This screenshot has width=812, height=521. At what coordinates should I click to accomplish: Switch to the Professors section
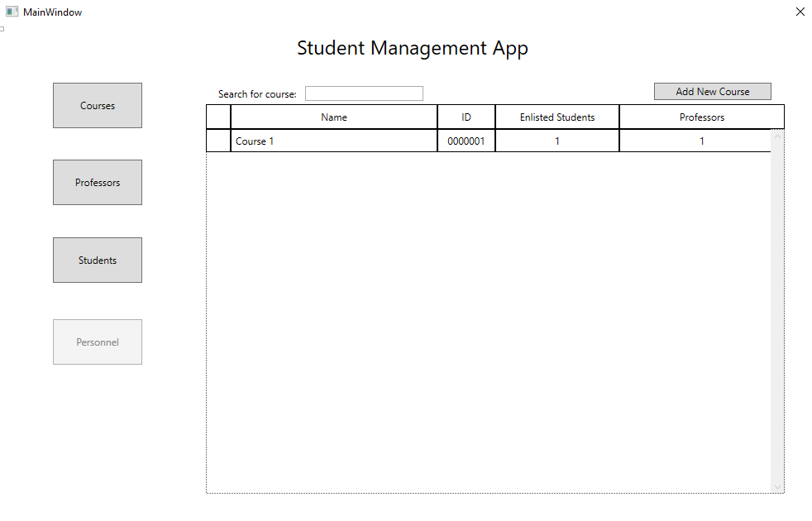click(98, 182)
